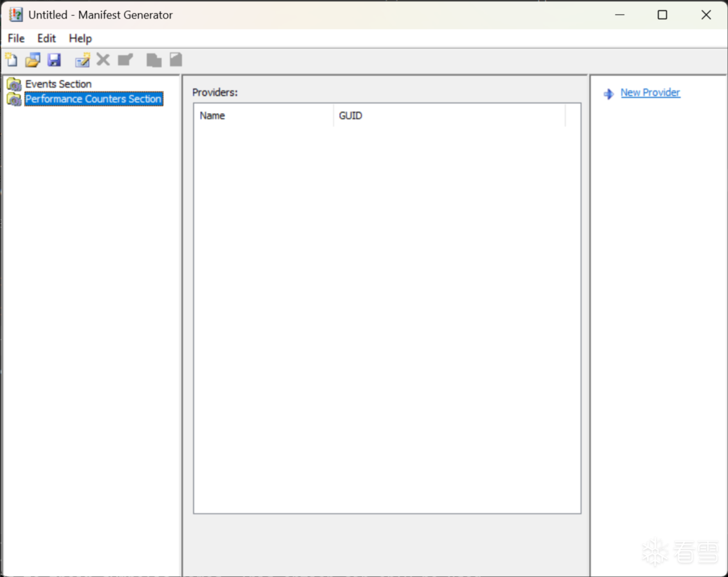Click the Manifest Generator title bar app icon
This screenshot has height=577, width=728.
click(16, 15)
